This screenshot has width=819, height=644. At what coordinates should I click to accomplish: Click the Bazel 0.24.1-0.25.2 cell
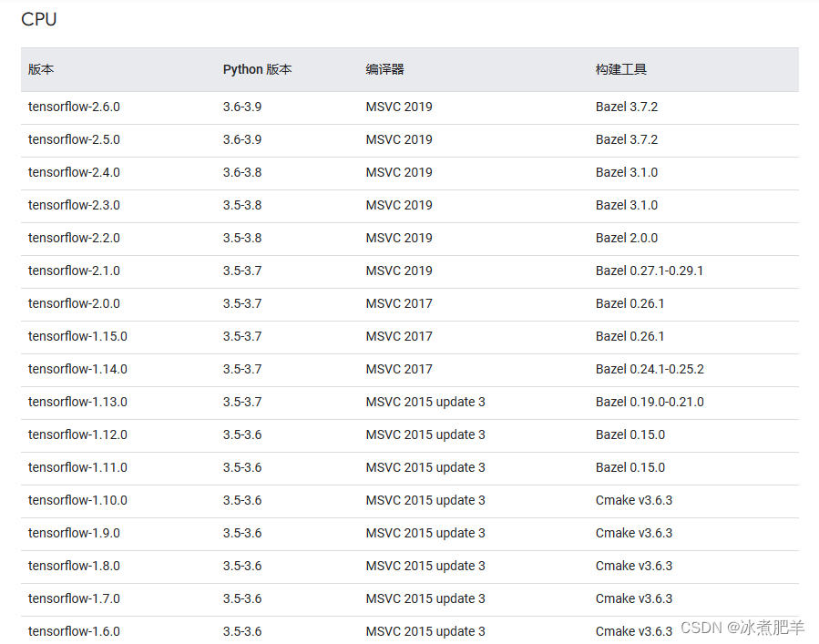pyautogui.click(x=650, y=369)
